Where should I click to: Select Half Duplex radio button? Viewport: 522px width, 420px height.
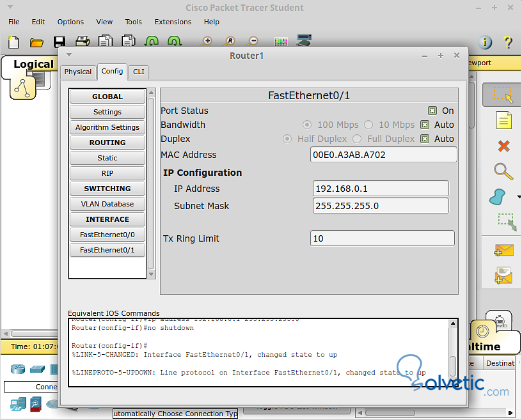287,139
